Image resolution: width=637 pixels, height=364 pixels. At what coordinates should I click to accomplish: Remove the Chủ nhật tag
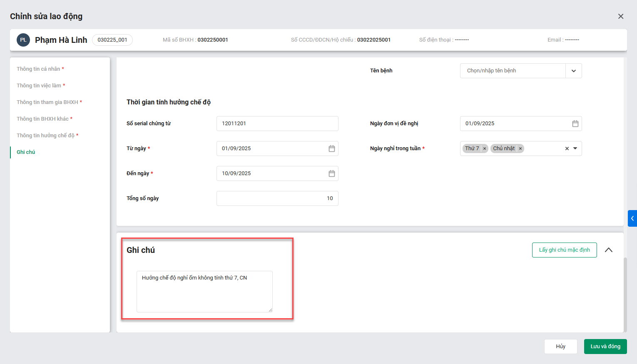tap(520, 149)
